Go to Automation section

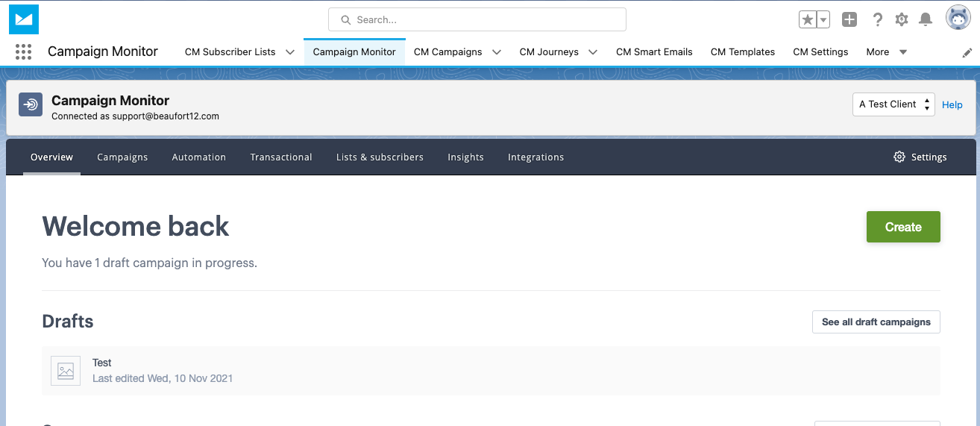[x=198, y=157]
